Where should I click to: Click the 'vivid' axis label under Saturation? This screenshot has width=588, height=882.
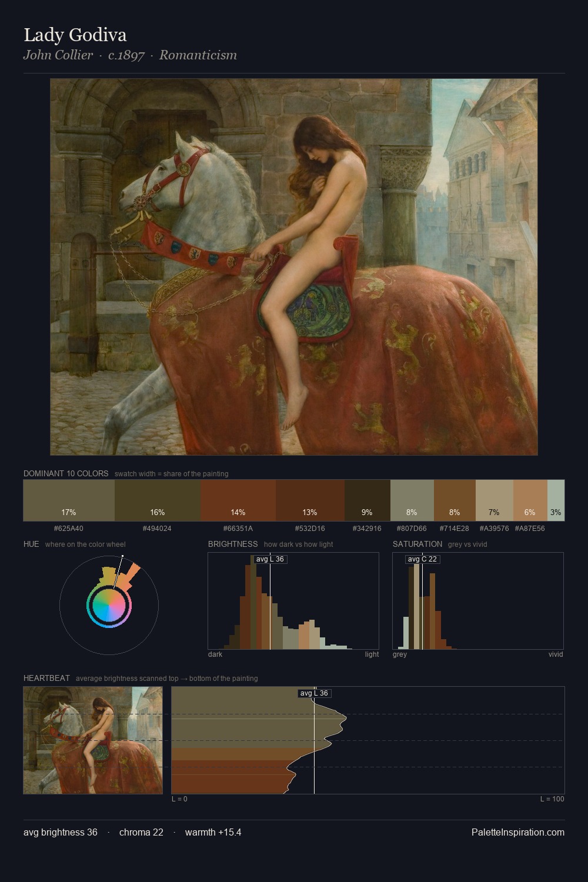[556, 654]
